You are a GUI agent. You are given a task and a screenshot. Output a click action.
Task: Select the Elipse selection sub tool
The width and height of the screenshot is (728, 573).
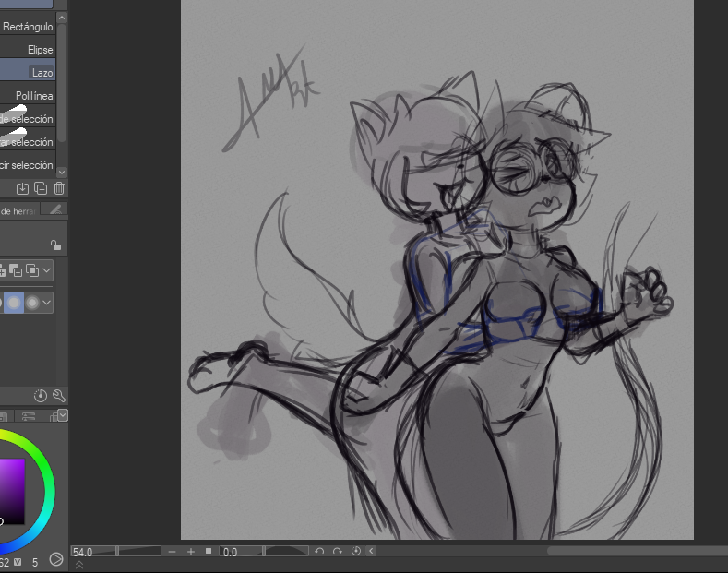[x=28, y=49]
